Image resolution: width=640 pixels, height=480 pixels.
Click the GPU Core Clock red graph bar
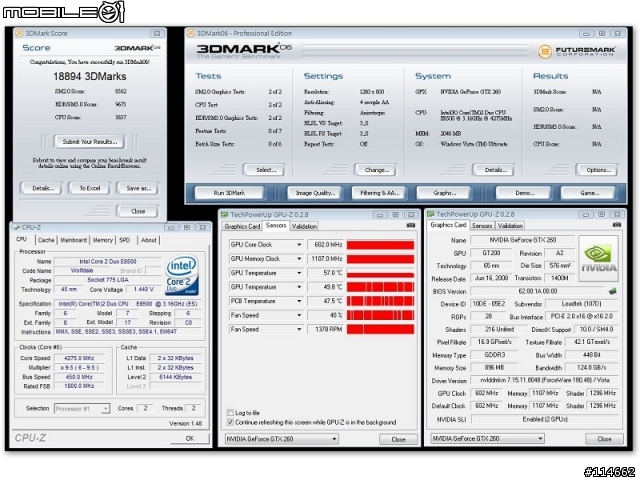pyautogui.click(x=380, y=245)
